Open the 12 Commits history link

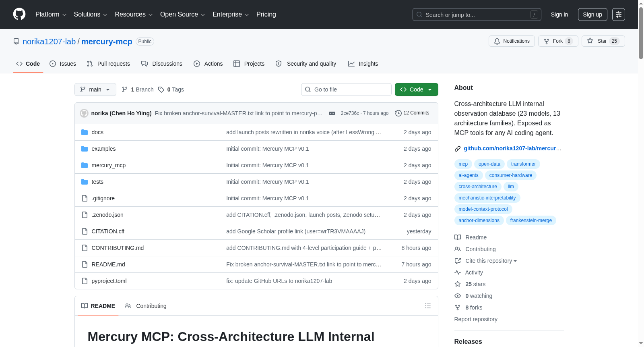pyautogui.click(x=413, y=113)
